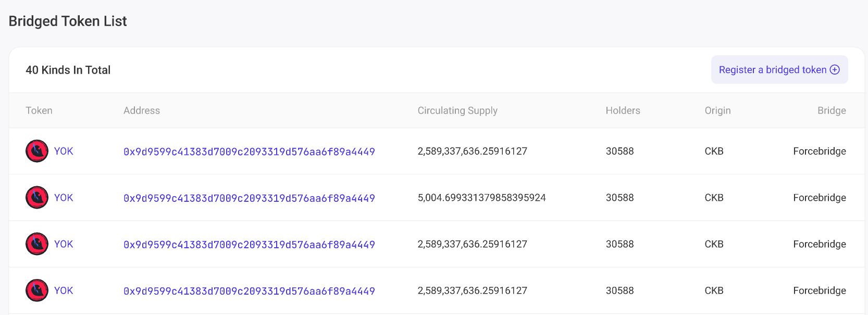Click the YOK token logo in the third row

36,244
